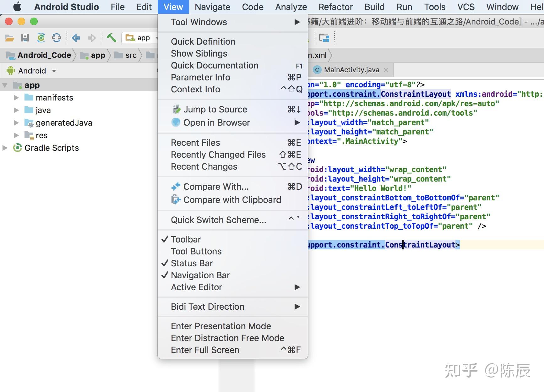The width and height of the screenshot is (544, 392).
Task: Click the generatedJava folder icon
Action: point(29,123)
